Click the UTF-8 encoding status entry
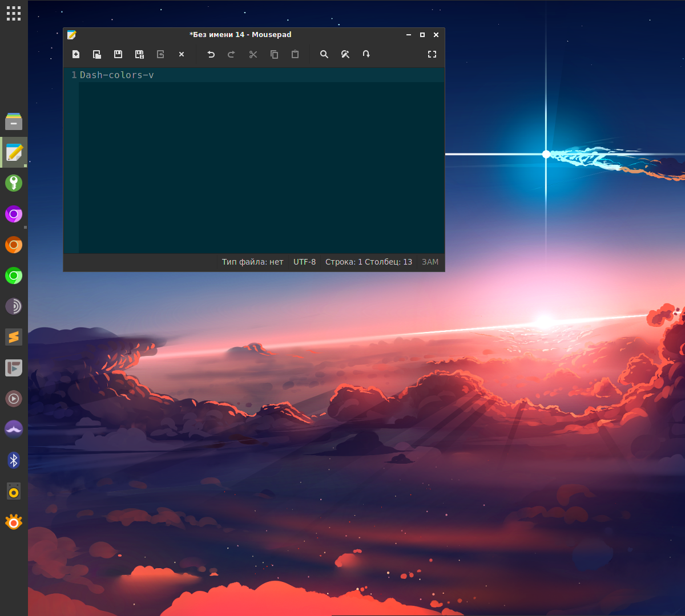The width and height of the screenshot is (685, 616). pos(304,262)
